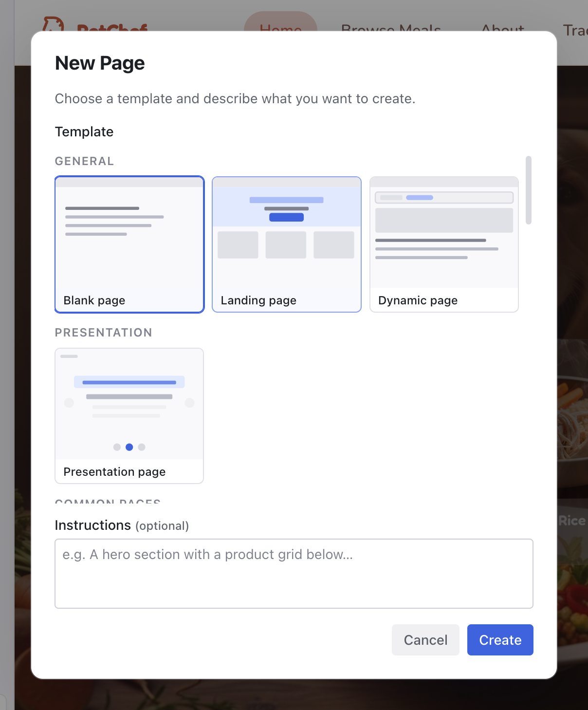
Task: Click the Template label
Action: pos(84,132)
